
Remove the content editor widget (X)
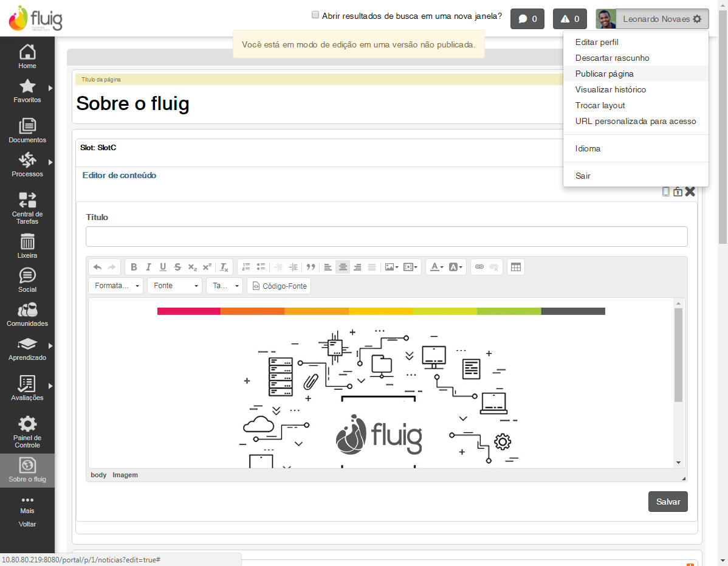[x=690, y=192]
